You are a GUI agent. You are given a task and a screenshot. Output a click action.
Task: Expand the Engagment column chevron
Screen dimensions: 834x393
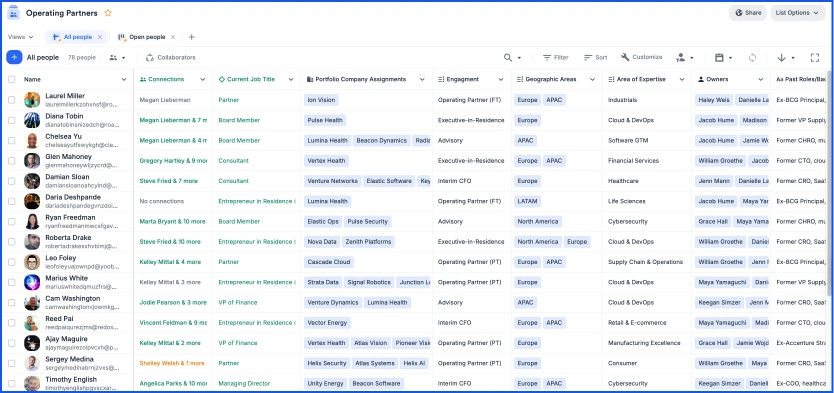[x=501, y=79]
